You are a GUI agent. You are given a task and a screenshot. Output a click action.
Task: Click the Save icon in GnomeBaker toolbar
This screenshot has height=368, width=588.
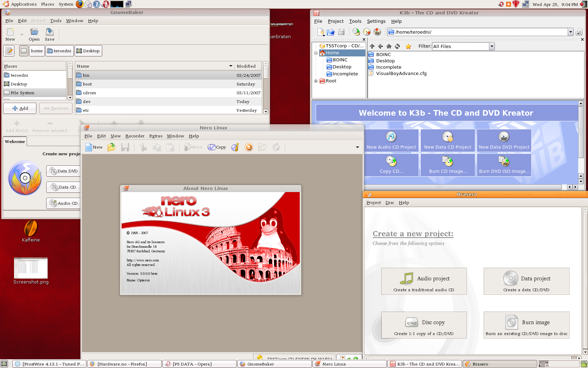pyautogui.click(x=50, y=35)
